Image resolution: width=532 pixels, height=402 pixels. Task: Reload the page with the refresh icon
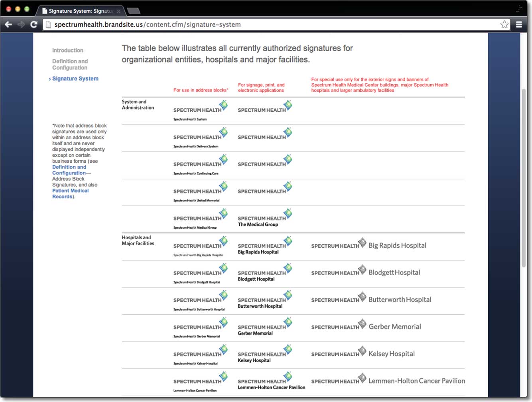(x=34, y=24)
